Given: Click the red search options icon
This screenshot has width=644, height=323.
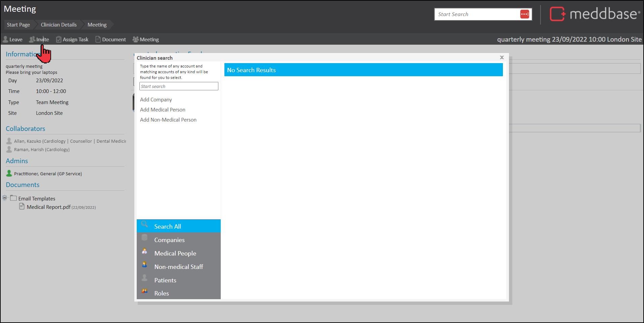Looking at the screenshot, I should 524,14.
